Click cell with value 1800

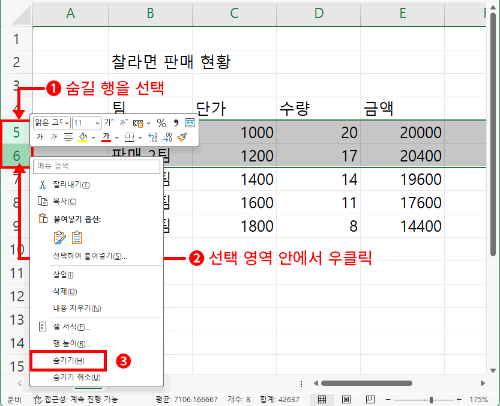pyautogui.click(x=234, y=226)
